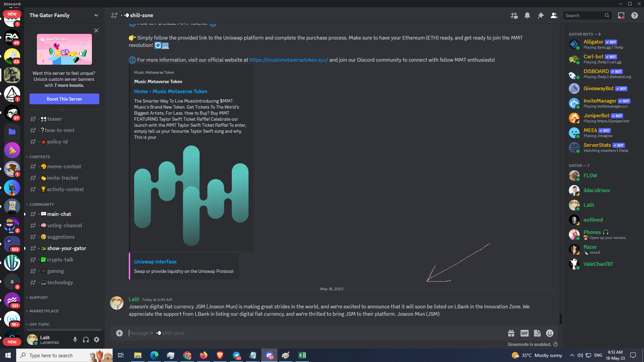Open the technology channel
The height and width of the screenshot is (362, 644).
pyautogui.click(x=64, y=283)
